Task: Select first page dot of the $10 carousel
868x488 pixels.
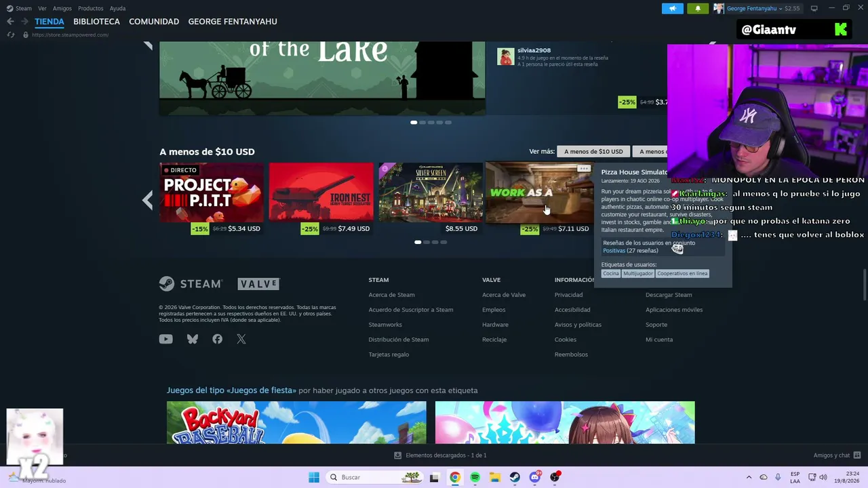Action: coord(418,242)
